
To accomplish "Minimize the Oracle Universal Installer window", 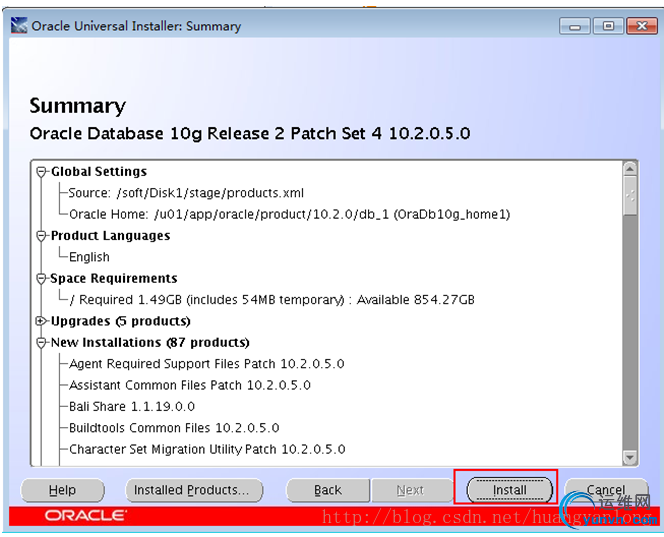I will coord(575,26).
